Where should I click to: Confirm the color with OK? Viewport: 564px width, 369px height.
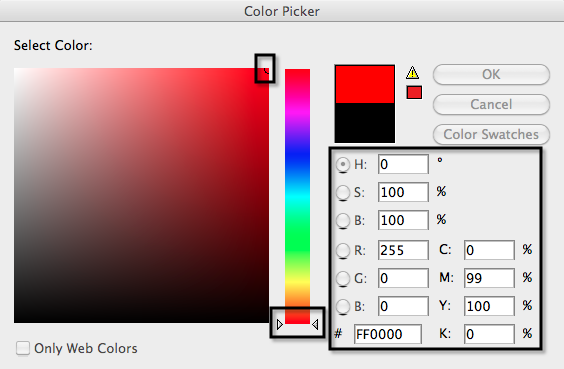(x=491, y=74)
